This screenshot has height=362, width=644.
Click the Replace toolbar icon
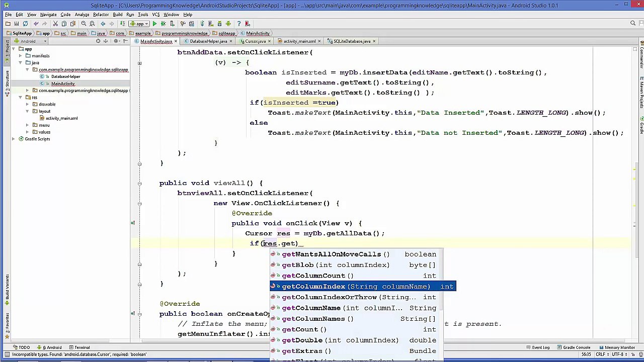(92, 24)
